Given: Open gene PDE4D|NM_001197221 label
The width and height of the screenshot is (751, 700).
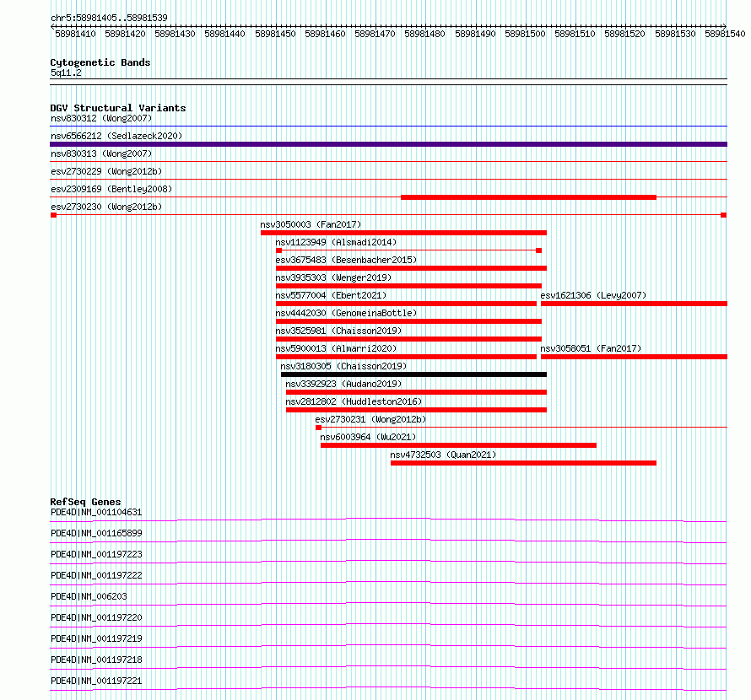Looking at the screenshot, I should pos(96,681).
